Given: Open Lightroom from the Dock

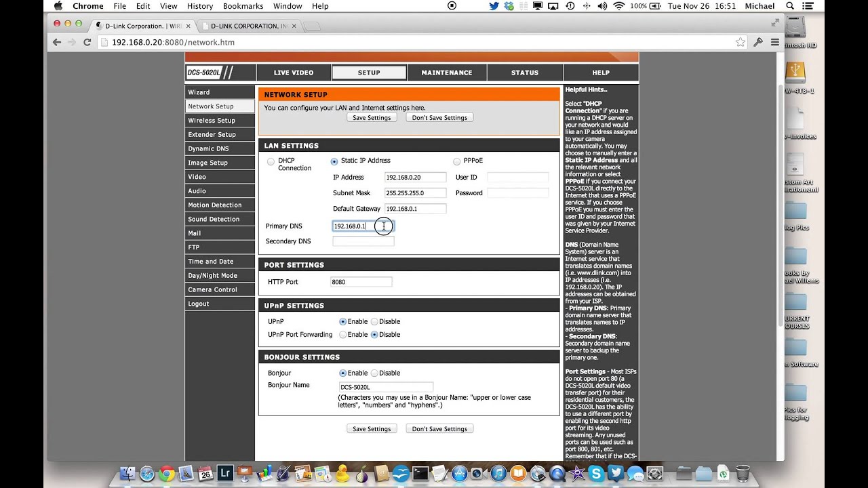Looking at the screenshot, I should click(226, 473).
